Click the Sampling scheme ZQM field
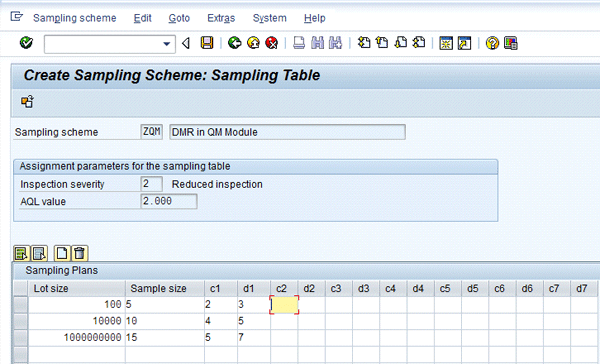Image resolution: width=600 pixels, height=364 pixels. tap(152, 132)
